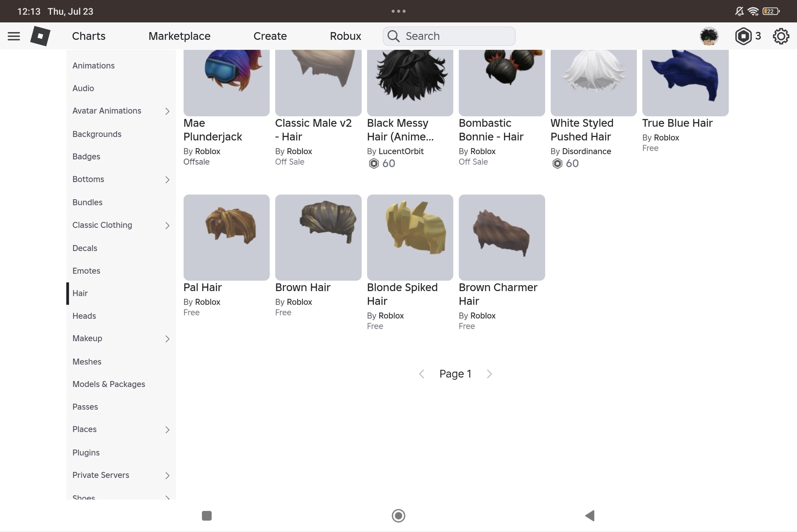
Task: Open the Brown Charmer Hair title link
Action: pos(498,294)
